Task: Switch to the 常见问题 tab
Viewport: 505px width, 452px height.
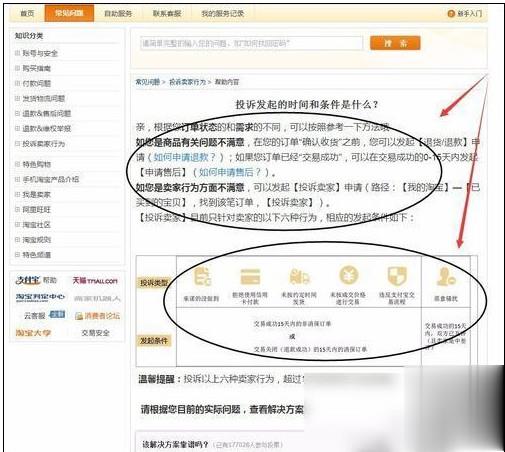Action: pos(69,13)
